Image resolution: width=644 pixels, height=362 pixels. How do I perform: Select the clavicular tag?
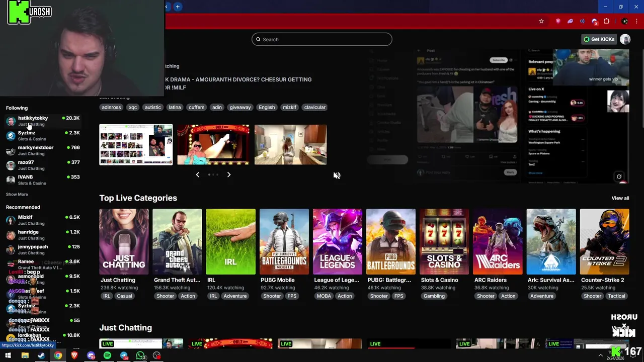point(315,107)
